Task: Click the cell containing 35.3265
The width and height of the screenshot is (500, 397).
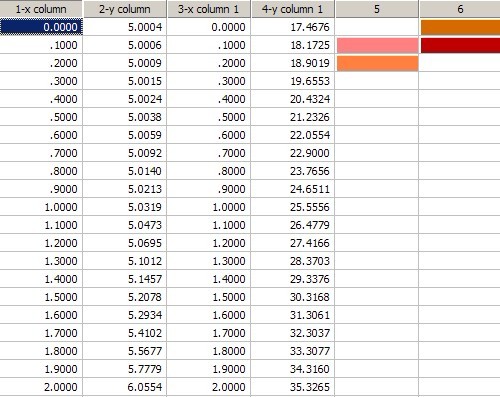Action: 293,387
